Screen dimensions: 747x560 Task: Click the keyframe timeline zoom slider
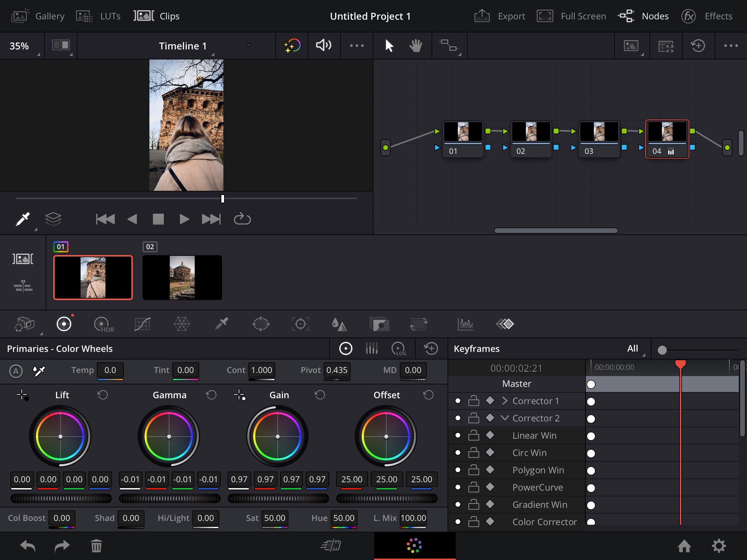tap(663, 350)
